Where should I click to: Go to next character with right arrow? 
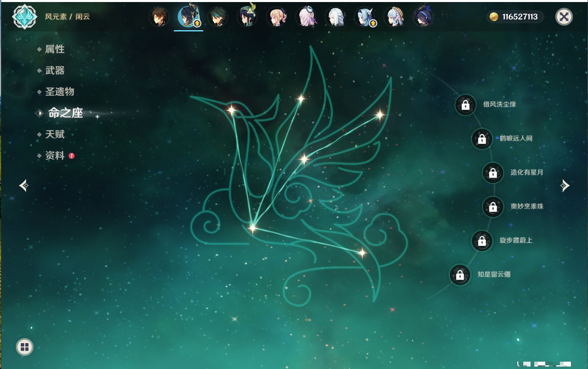point(565,186)
